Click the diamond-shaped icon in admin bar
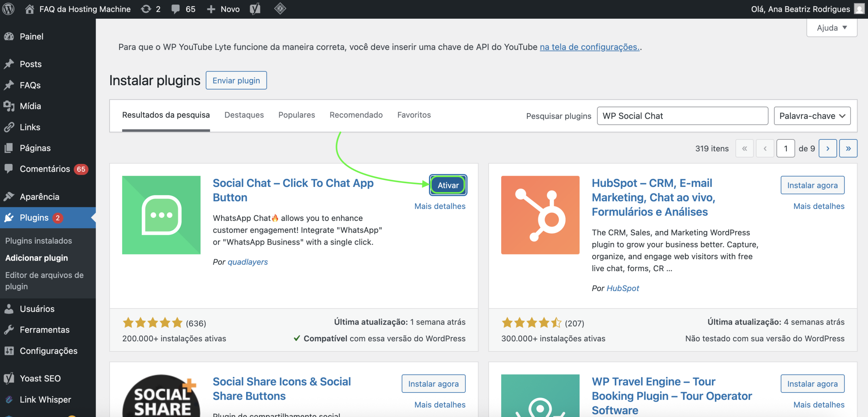 (280, 8)
